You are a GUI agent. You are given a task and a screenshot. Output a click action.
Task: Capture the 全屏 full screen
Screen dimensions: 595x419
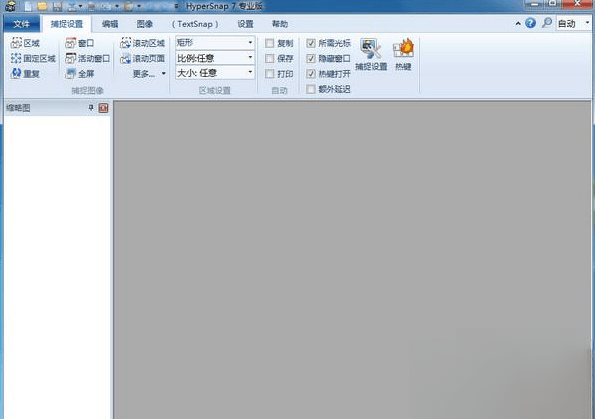(x=79, y=74)
